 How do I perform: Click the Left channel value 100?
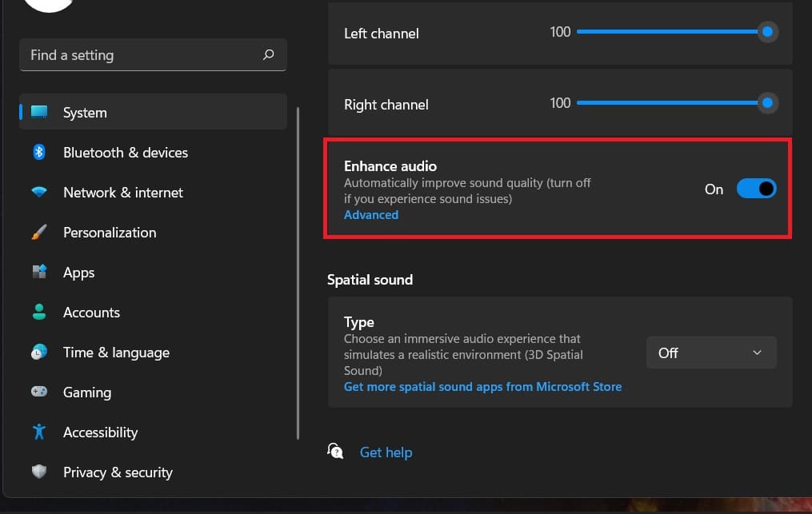tap(560, 32)
